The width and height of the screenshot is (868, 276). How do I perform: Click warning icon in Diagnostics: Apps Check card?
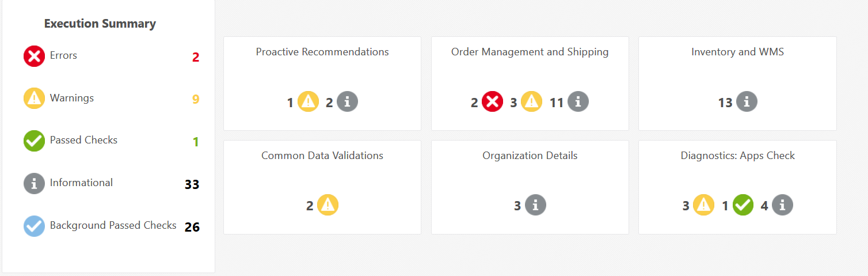click(703, 205)
